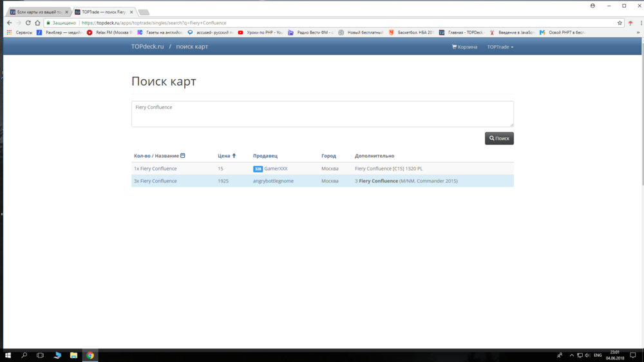Open File Explorer from the taskbar

point(73,355)
